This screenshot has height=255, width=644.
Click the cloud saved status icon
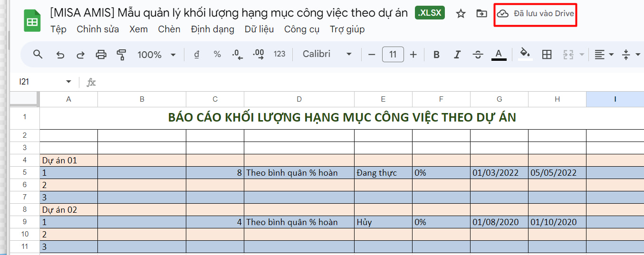pos(502,14)
